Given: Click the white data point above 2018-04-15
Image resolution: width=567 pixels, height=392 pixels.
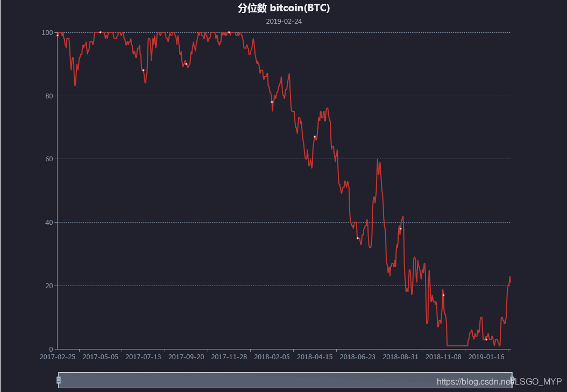Looking at the screenshot, I should pyautogui.click(x=315, y=137).
